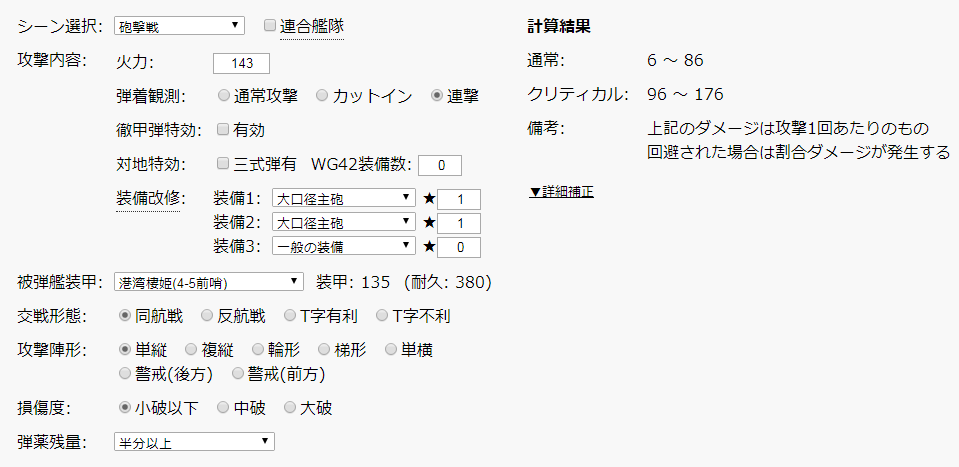Enable 徹甲弾特効 有効 checkbox
Screen dimensions: 959x467
223,130
